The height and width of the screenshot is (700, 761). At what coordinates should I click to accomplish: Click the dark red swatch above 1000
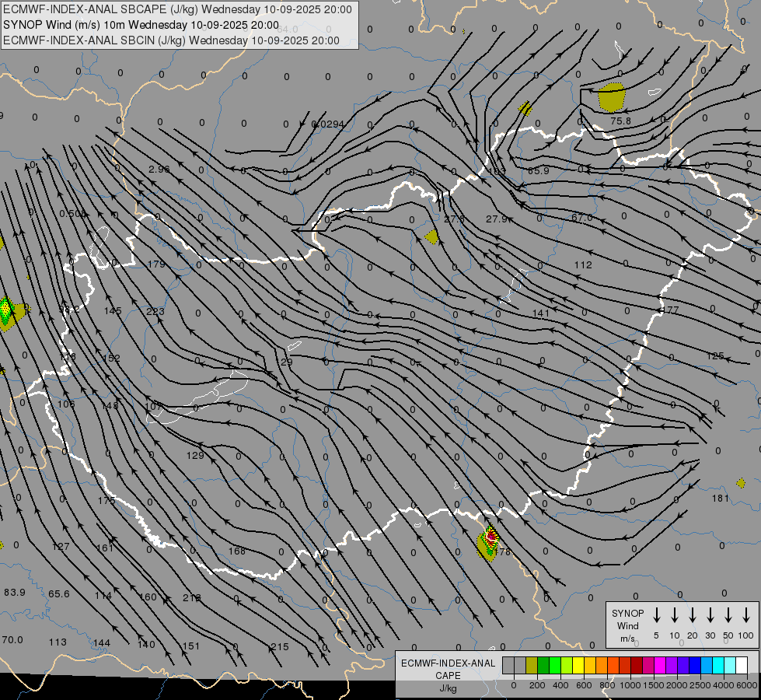[x=637, y=665]
